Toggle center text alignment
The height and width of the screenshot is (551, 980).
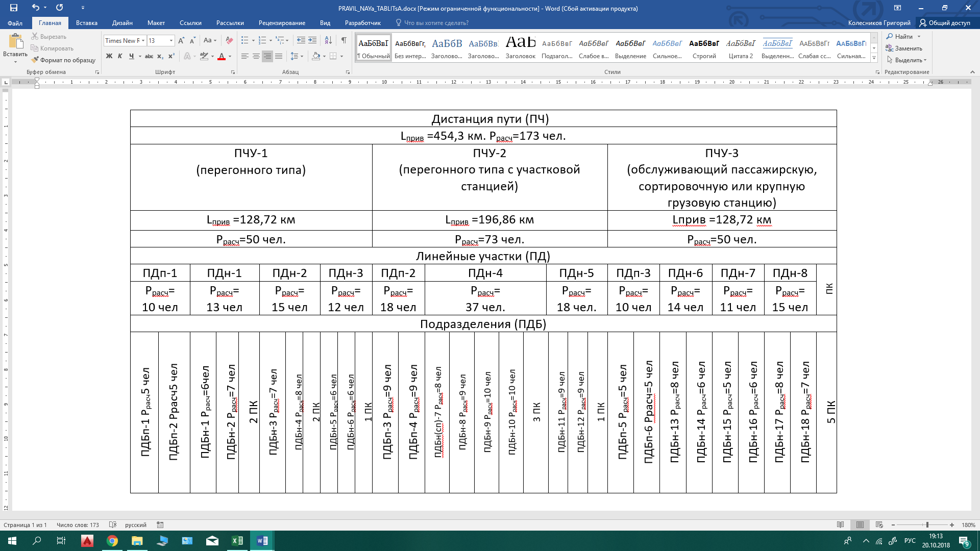click(x=256, y=56)
